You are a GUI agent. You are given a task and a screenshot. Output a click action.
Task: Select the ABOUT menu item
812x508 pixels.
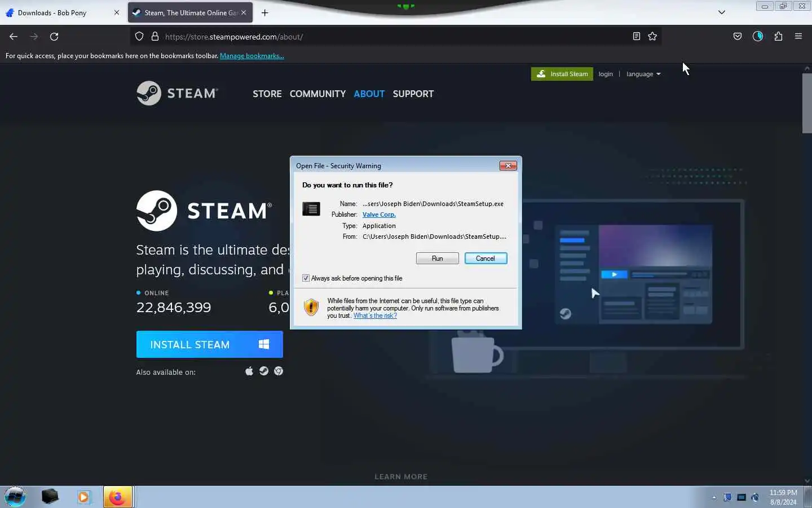click(369, 94)
